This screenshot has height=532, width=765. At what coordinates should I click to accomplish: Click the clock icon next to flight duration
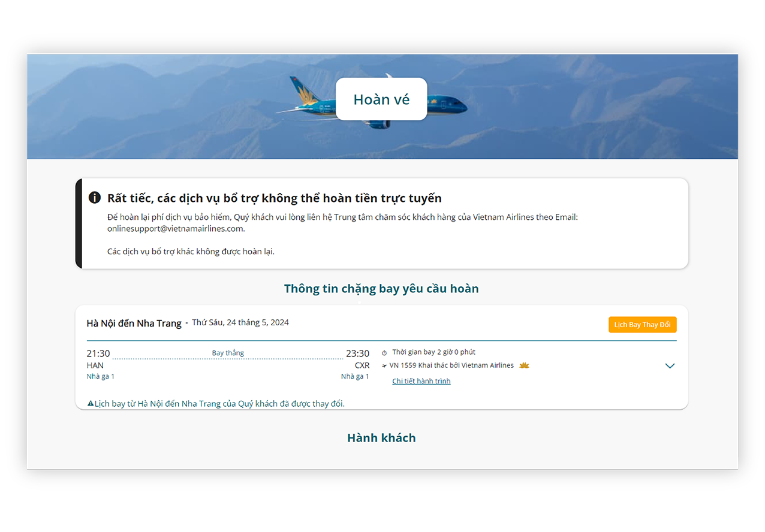[x=385, y=352]
